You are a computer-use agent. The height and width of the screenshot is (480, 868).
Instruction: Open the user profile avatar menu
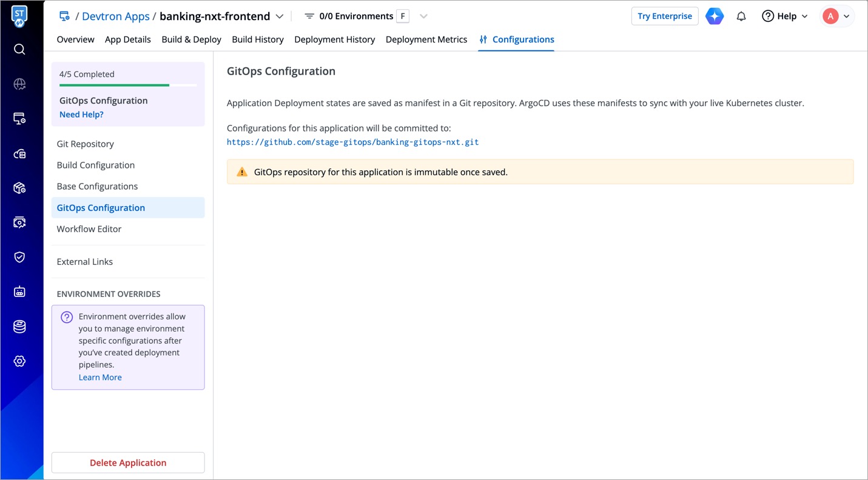click(x=837, y=16)
